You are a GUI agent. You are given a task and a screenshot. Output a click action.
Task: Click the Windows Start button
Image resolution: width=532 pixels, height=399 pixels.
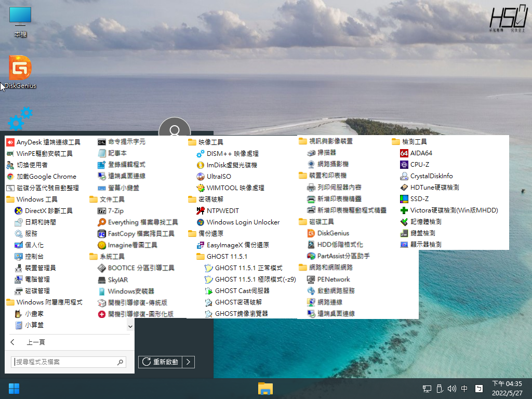14,389
